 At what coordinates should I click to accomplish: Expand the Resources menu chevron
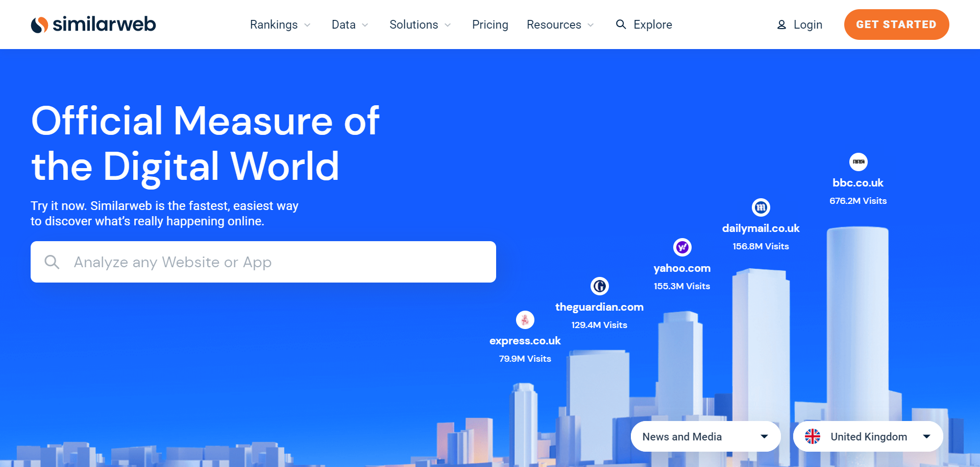click(591, 25)
